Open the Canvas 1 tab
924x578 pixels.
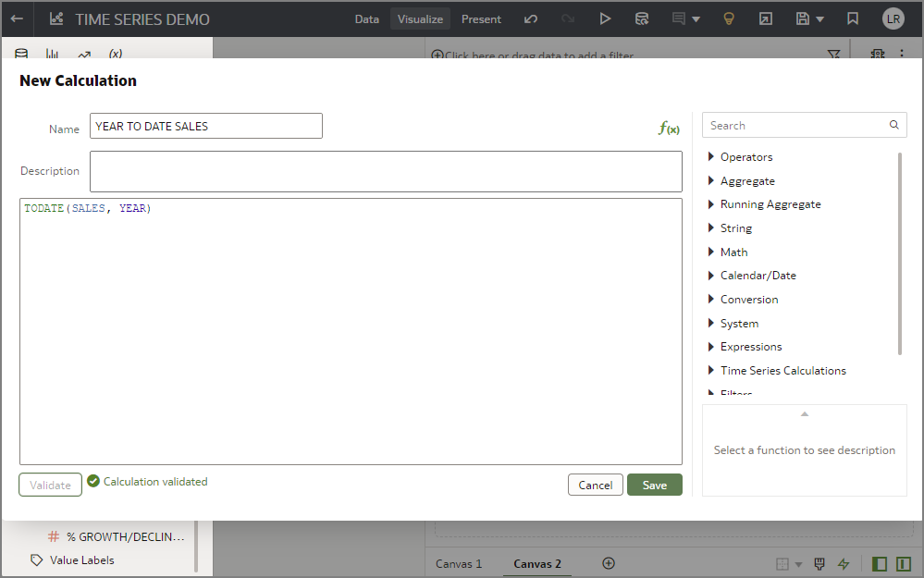pyautogui.click(x=459, y=563)
